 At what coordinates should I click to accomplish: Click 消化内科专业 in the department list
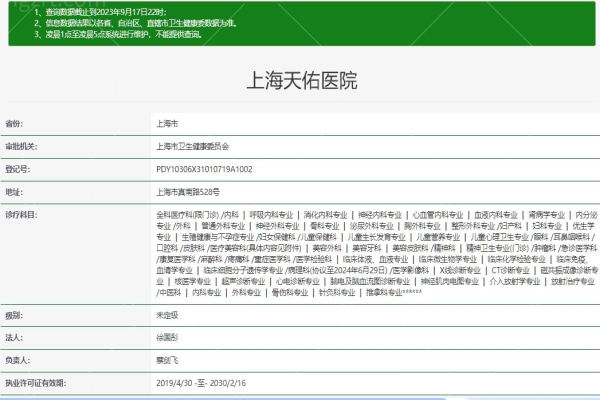click(x=326, y=215)
